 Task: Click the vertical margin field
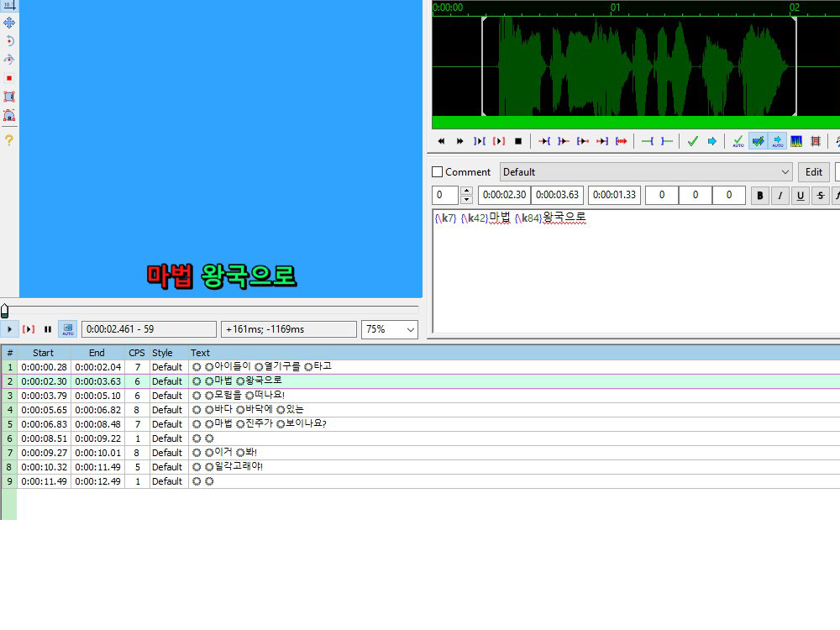[x=728, y=195]
